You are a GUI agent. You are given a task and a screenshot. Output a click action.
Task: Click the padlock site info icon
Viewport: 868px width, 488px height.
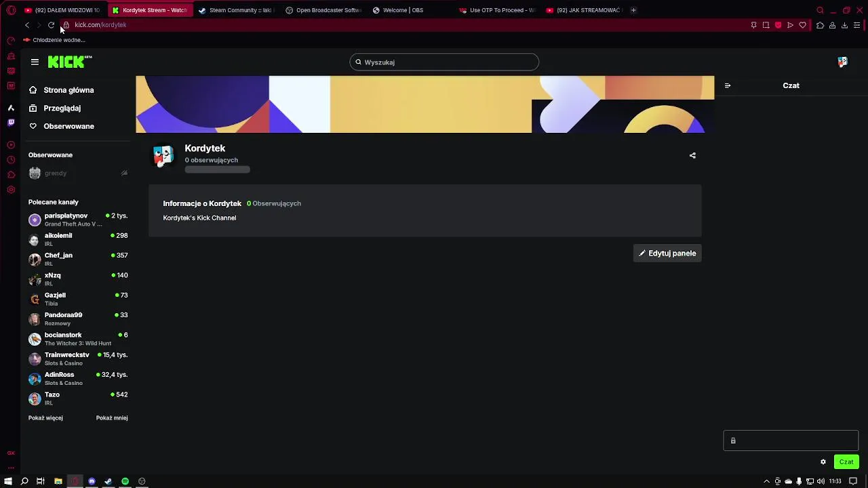point(66,25)
